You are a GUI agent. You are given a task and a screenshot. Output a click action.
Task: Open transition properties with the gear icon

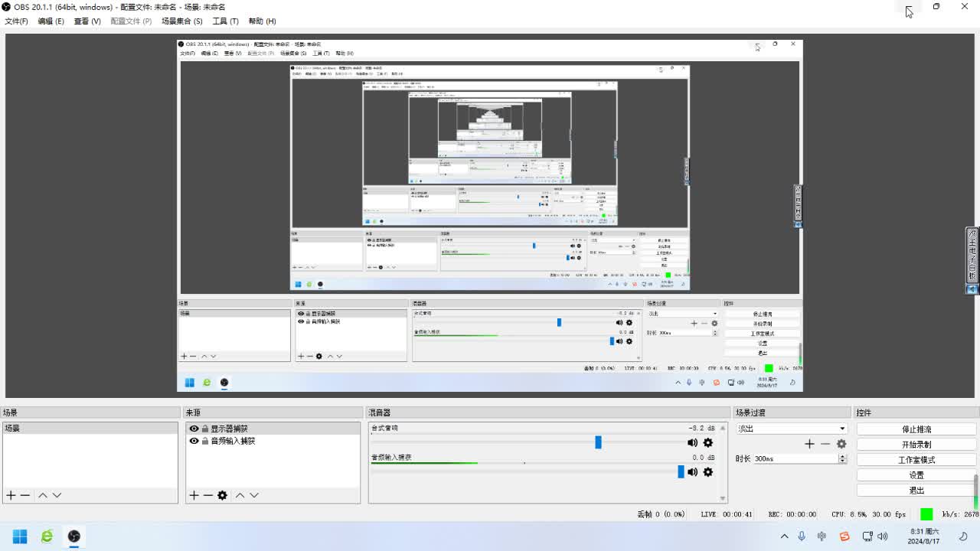(x=841, y=444)
